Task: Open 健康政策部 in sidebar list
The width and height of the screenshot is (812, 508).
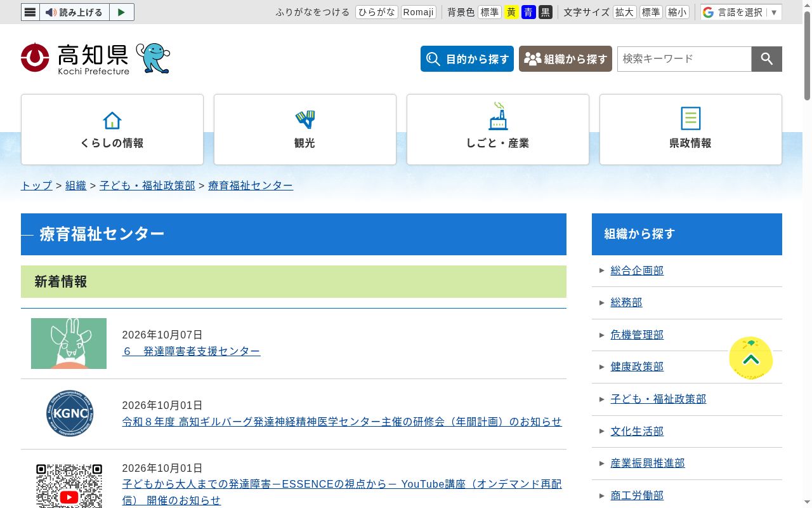Action: pyautogui.click(x=637, y=367)
